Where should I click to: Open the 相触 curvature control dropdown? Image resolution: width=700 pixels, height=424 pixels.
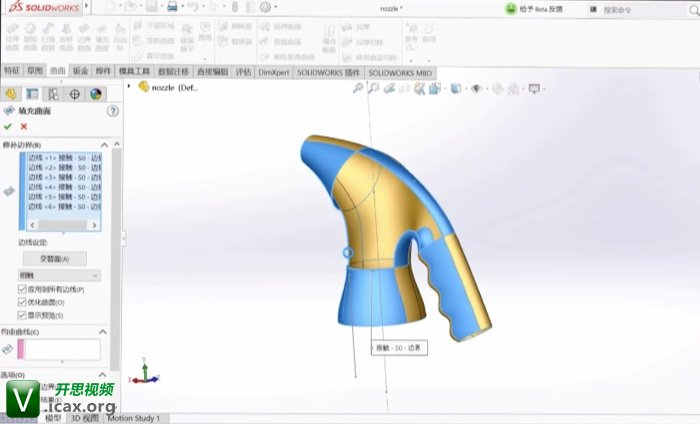click(x=59, y=275)
